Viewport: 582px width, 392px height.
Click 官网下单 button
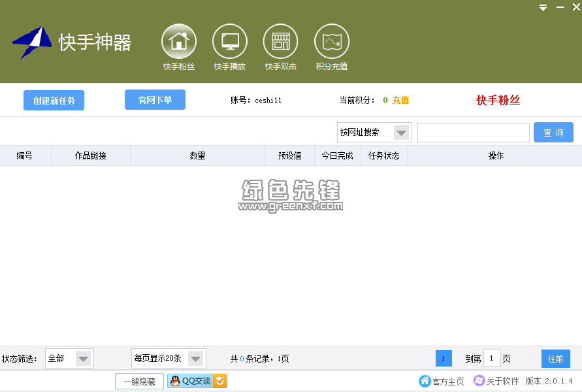pyautogui.click(x=155, y=100)
